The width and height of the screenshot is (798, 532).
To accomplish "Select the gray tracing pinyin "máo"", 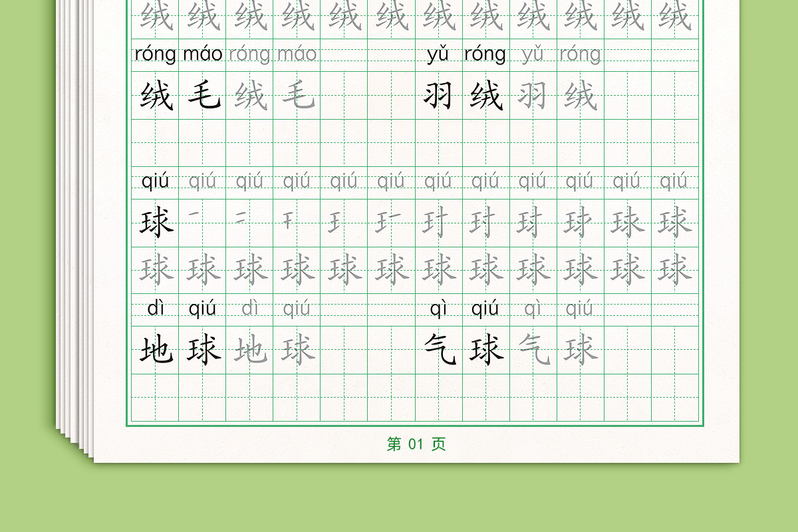I will [297, 55].
